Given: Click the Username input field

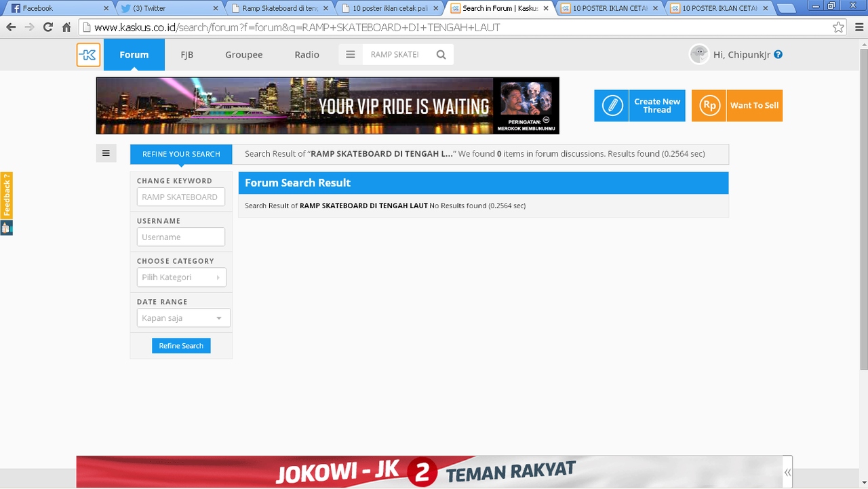Looking at the screenshot, I should tap(181, 237).
